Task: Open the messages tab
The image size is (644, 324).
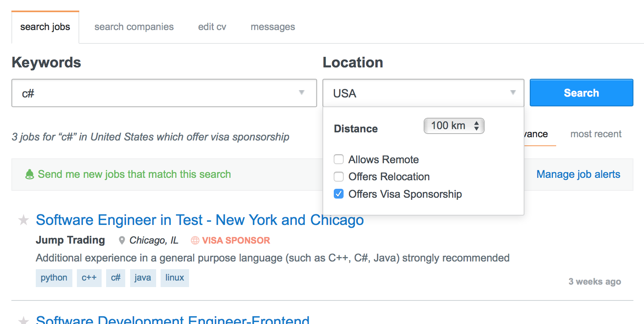Action: point(273,27)
